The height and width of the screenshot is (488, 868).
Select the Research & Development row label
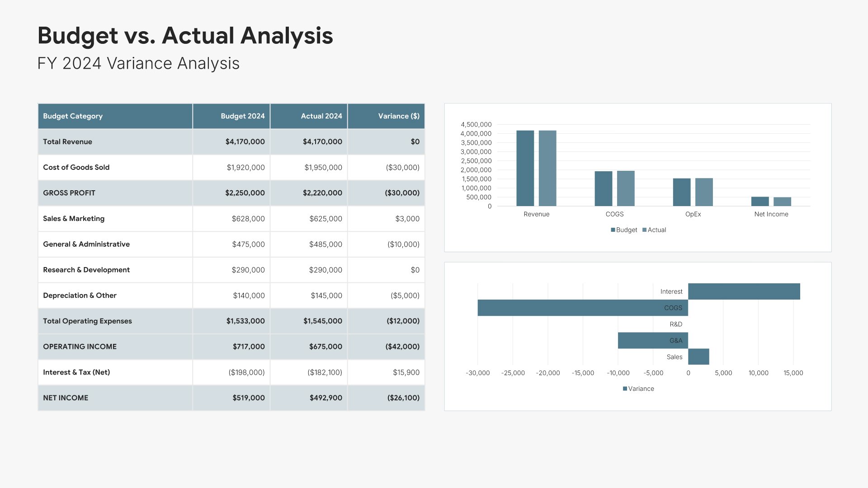coord(86,270)
